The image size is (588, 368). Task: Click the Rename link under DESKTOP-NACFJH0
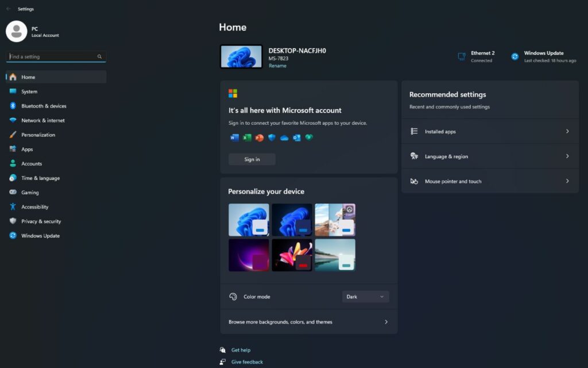[277, 66]
